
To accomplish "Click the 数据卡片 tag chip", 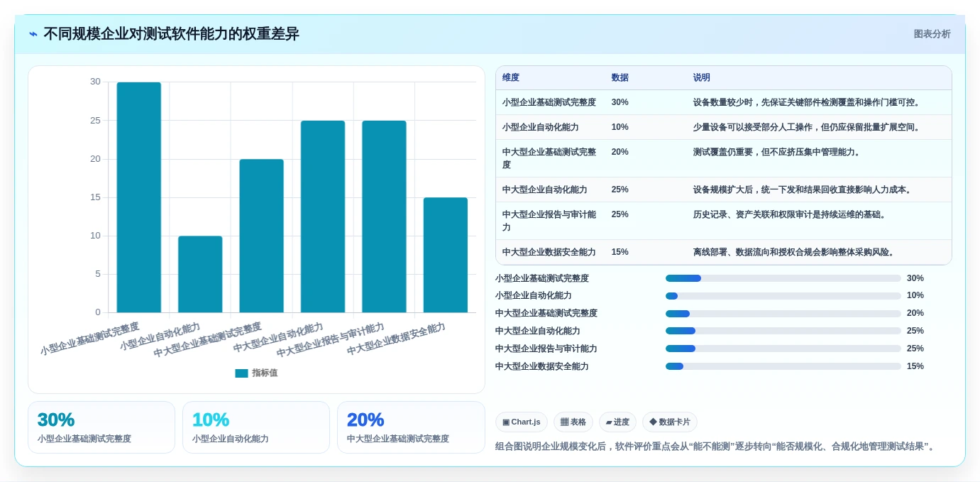I will point(670,422).
